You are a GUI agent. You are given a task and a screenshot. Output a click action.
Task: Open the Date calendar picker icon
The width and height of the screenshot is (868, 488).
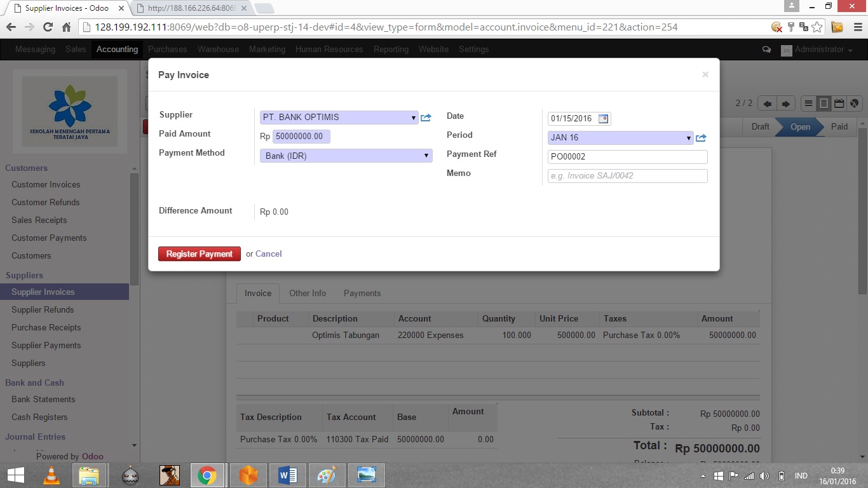(603, 119)
